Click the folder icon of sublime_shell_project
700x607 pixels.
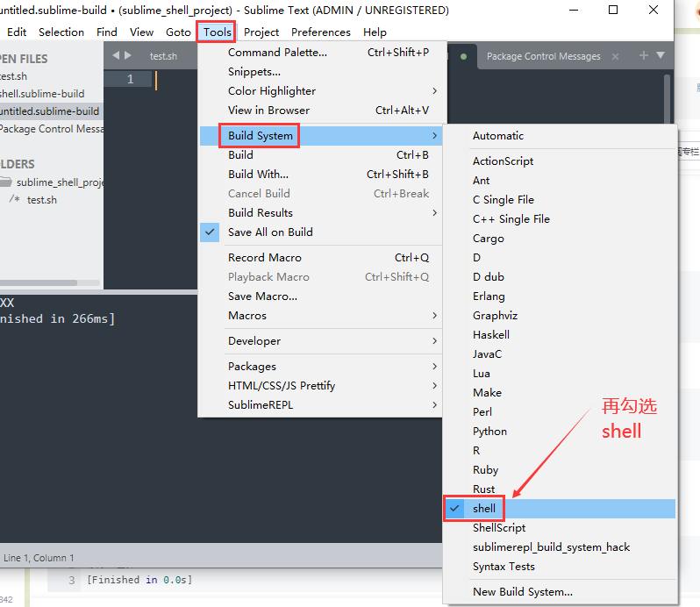coord(6,182)
